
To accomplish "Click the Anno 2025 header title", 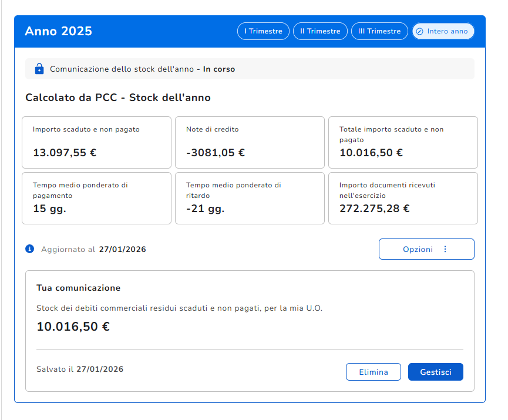I will [58, 31].
